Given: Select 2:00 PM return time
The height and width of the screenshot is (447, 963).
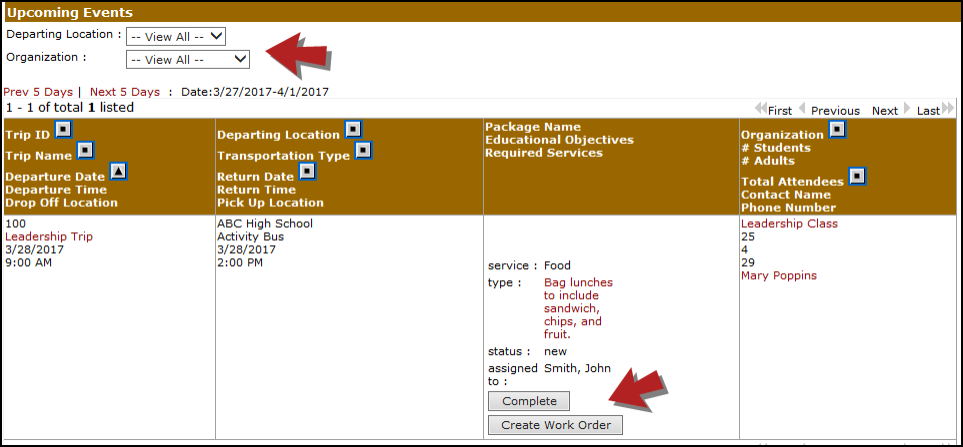Looking at the screenshot, I should coord(240,263).
